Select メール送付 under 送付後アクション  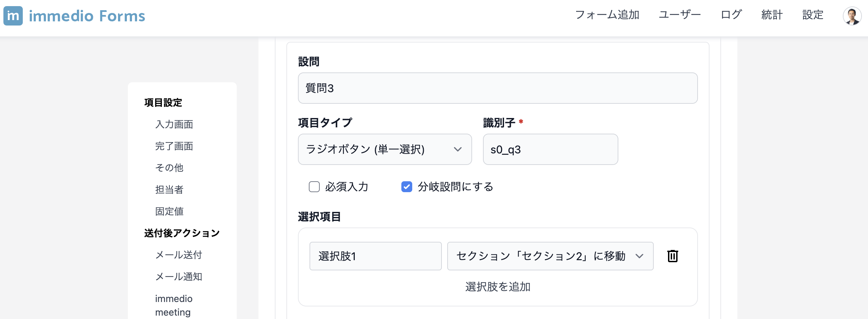point(179,255)
